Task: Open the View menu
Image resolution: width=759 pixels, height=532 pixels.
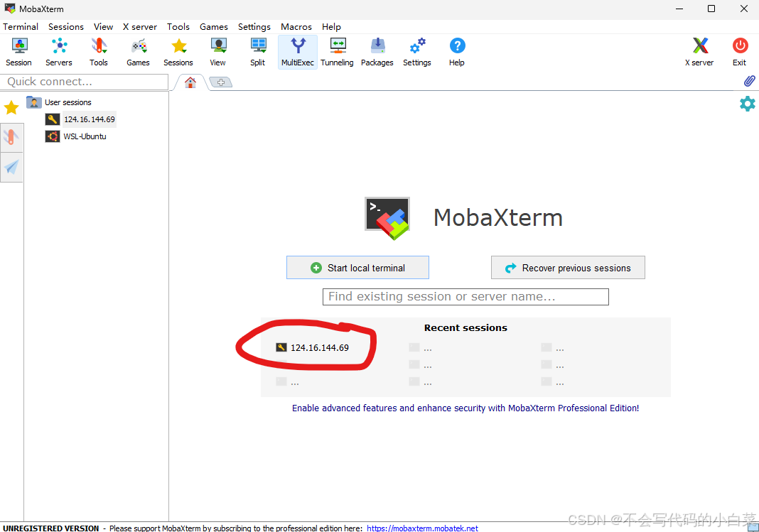Action: (x=103, y=26)
